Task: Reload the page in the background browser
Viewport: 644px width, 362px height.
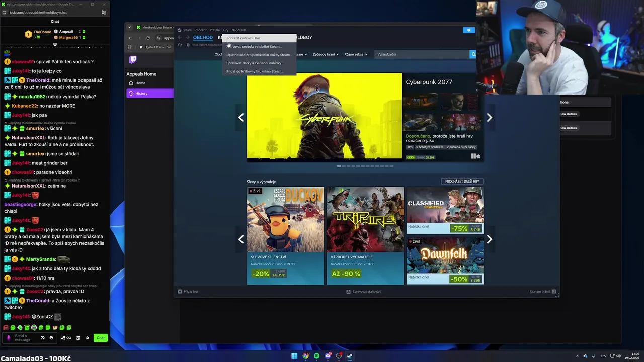Action: click(148, 38)
